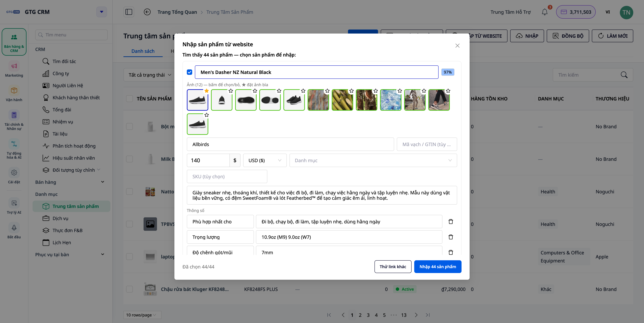Expand the Bán hàng menu section
The width and height of the screenshot is (644, 323).
(70, 182)
